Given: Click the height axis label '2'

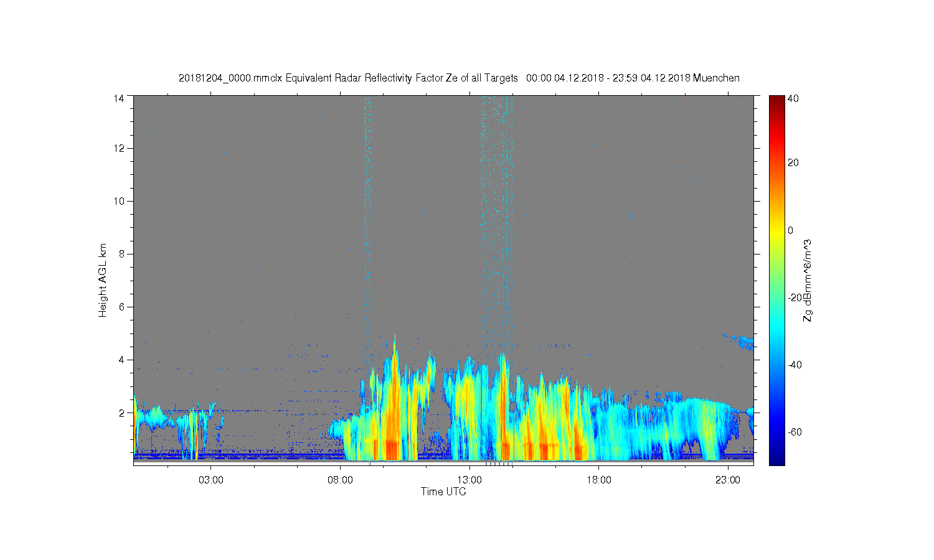Looking at the screenshot, I should (x=121, y=413).
